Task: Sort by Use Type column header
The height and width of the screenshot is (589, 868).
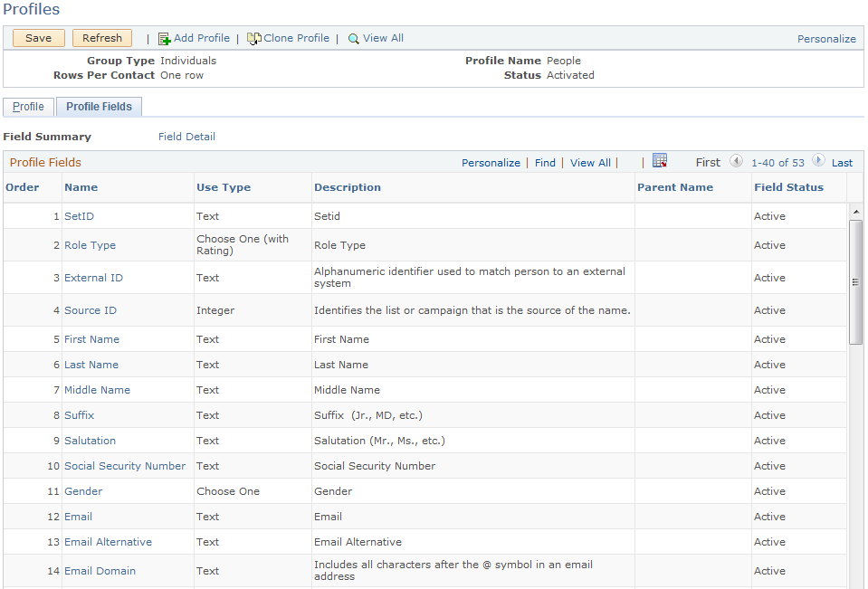Action: [x=224, y=187]
